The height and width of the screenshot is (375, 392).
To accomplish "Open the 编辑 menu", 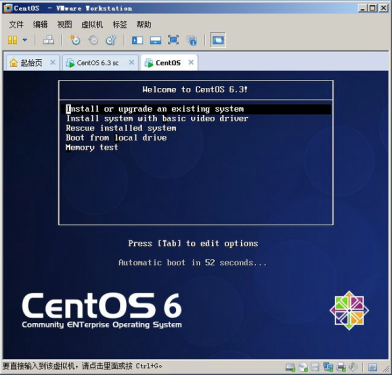I will pos(40,24).
